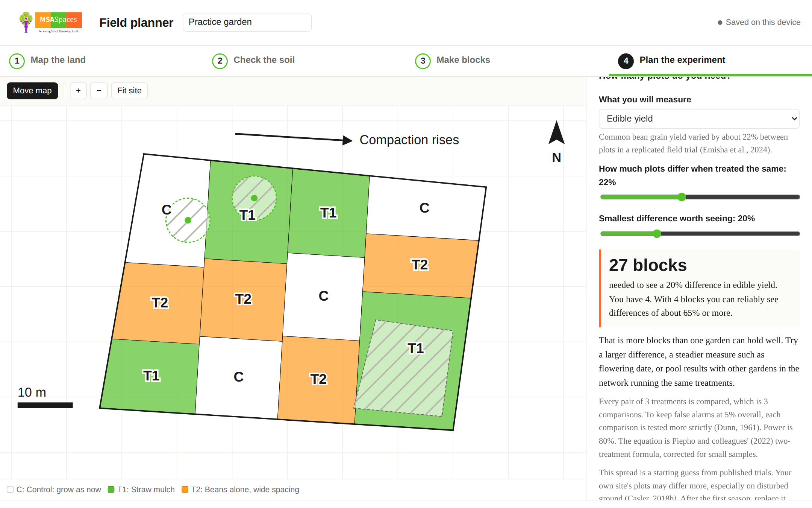The image size is (812, 508).
Task: Click the T1: Straw mulch legend text
Action: point(146,490)
